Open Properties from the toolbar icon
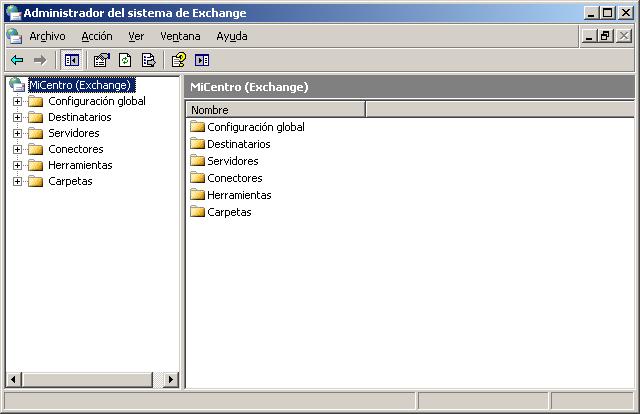Image resolution: width=640 pixels, height=414 pixels. tap(101, 60)
